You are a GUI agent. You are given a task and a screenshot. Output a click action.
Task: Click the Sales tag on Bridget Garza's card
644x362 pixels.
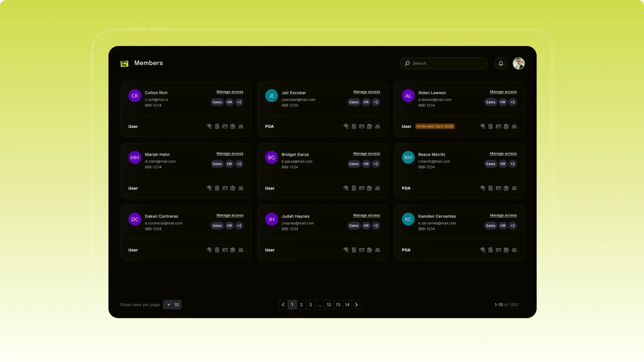coord(354,164)
